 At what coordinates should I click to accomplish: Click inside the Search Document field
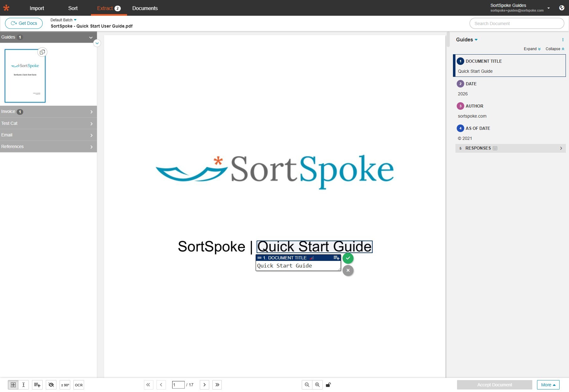click(517, 23)
